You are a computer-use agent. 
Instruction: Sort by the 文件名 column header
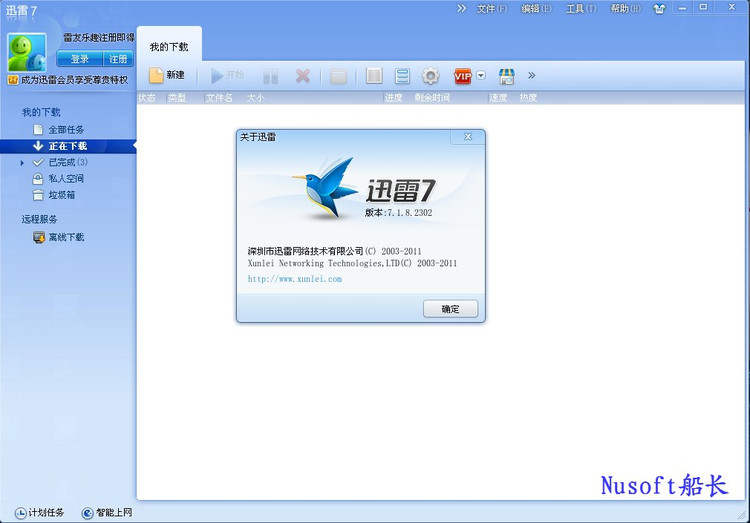tap(219, 98)
